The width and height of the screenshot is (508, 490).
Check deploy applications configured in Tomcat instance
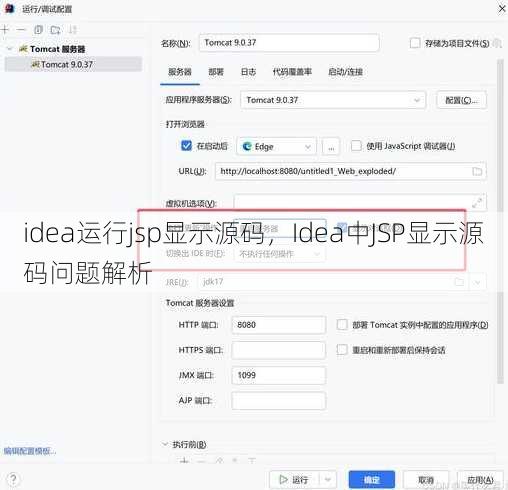[342, 324]
